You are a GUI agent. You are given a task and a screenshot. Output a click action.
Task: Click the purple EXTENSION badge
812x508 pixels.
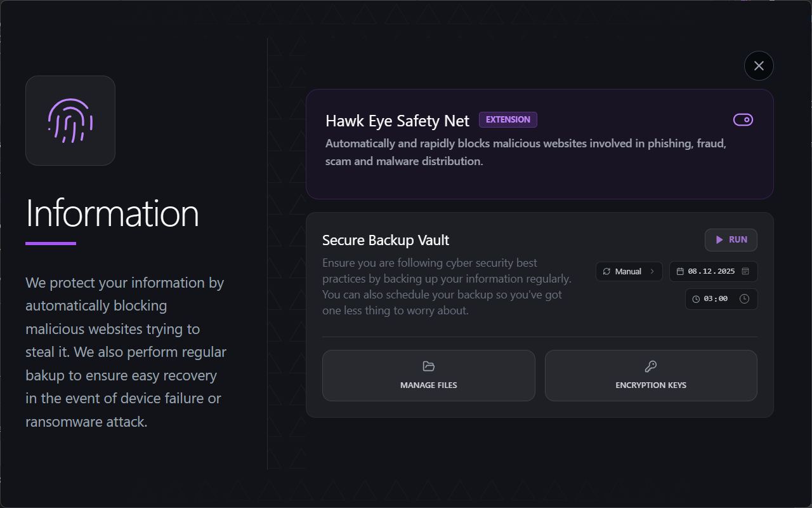coord(508,120)
